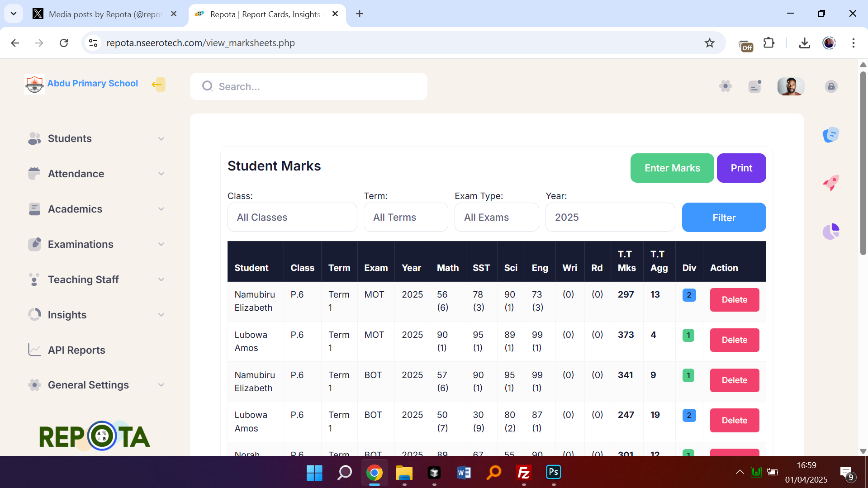Delete Lubowa Amos MOT marks row

click(734, 340)
